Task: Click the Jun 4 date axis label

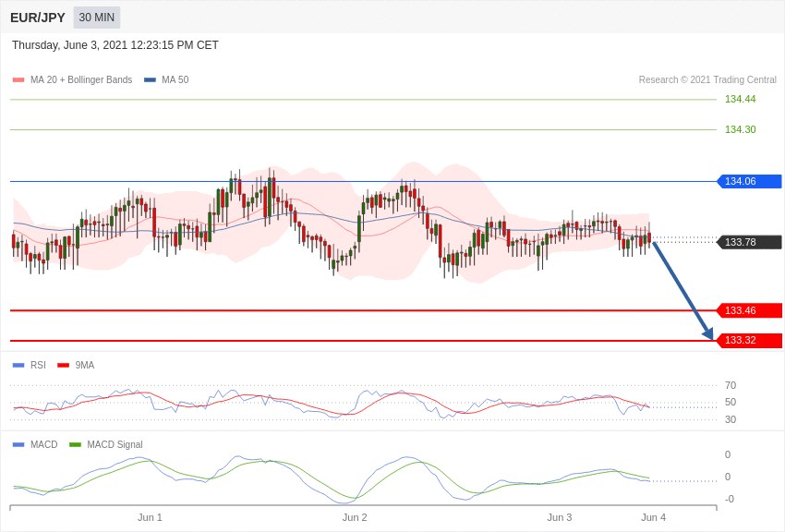Action: pos(653,517)
